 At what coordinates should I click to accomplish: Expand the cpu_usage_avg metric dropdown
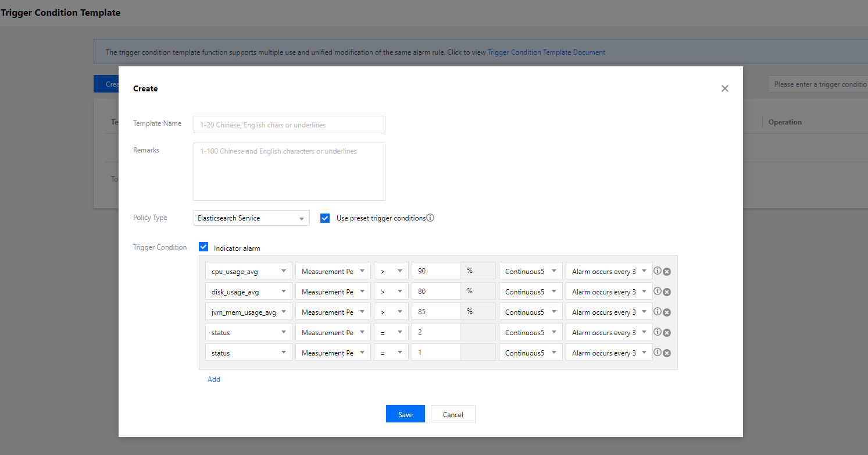[248, 271]
